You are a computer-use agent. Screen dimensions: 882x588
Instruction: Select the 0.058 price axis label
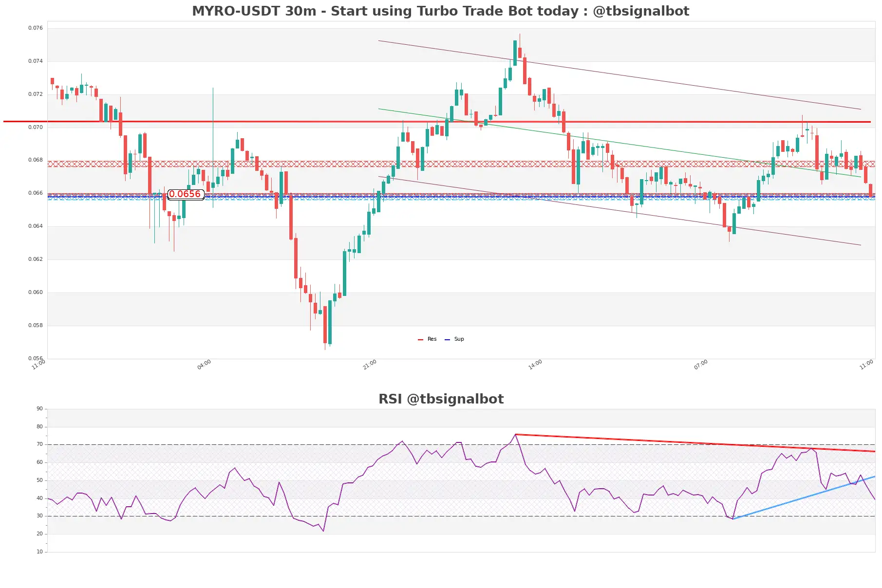(36, 326)
